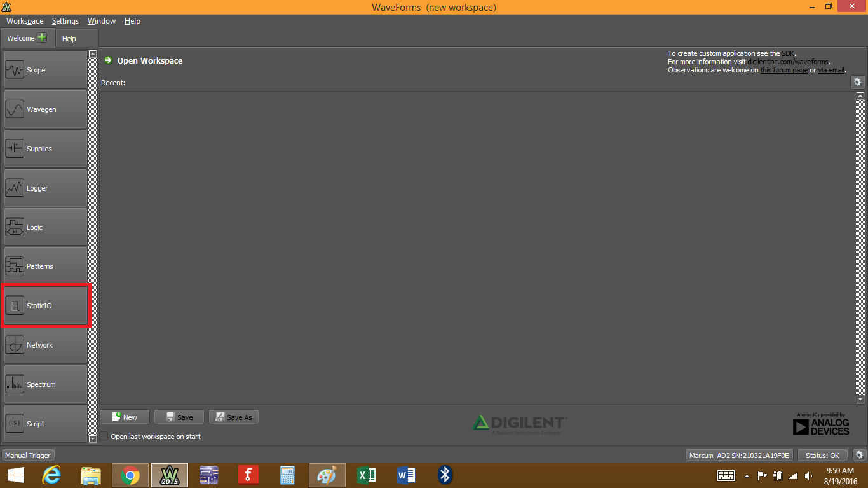The width and height of the screenshot is (868, 488).
Task: Open the status bar settings gear
Action: pyautogui.click(x=860, y=455)
